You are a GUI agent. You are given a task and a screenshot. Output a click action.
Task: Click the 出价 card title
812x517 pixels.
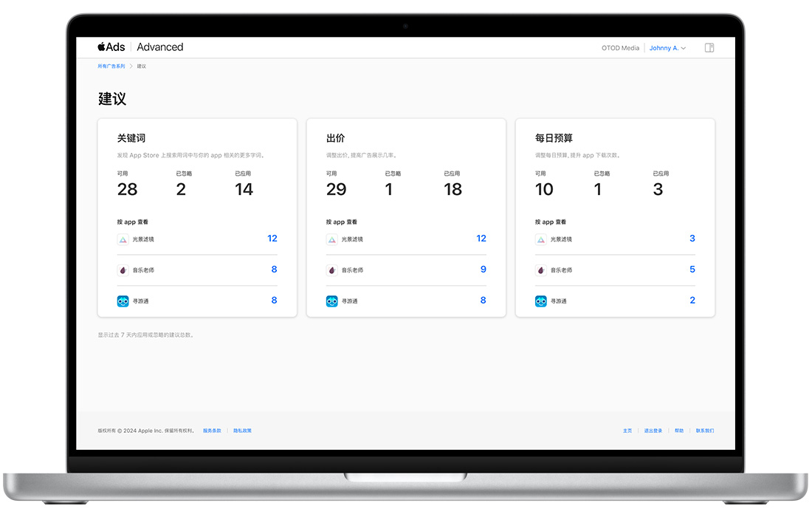pyautogui.click(x=336, y=138)
